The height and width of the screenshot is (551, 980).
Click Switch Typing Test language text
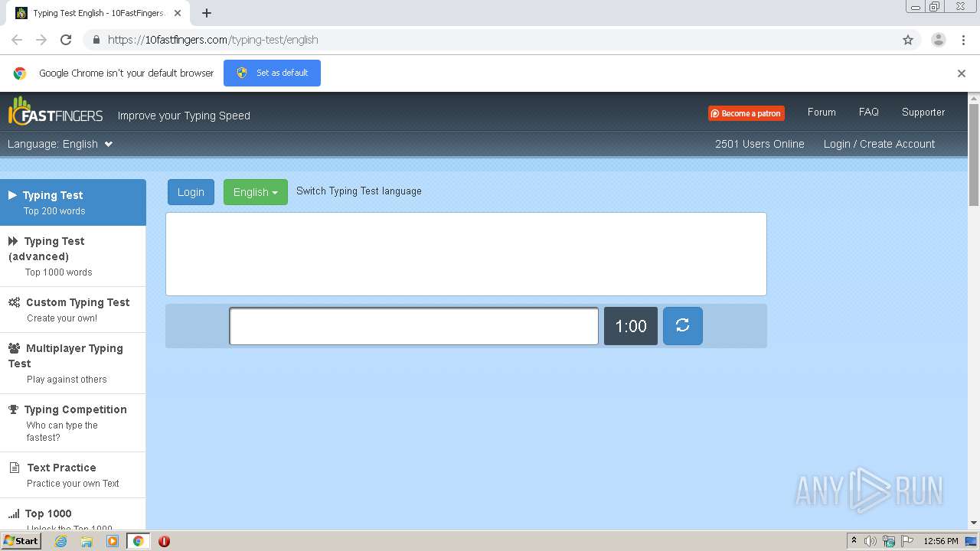(x=359, y=191)
